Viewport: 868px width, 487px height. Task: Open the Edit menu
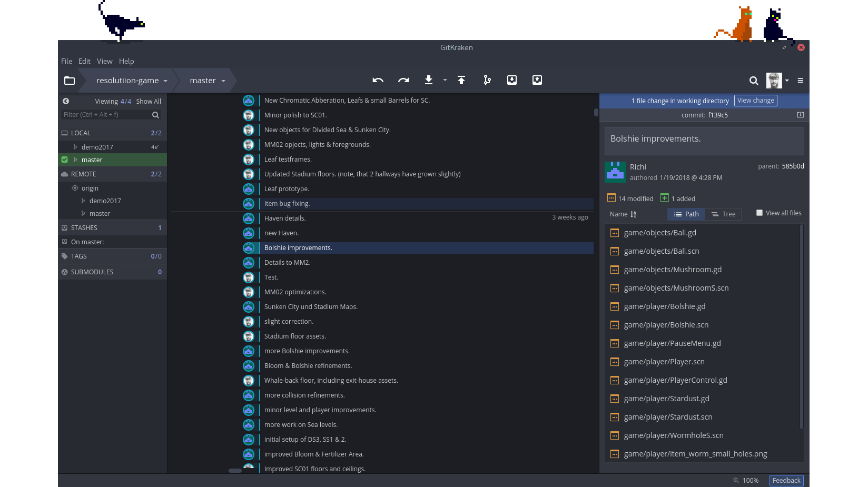tap(84, 61)
